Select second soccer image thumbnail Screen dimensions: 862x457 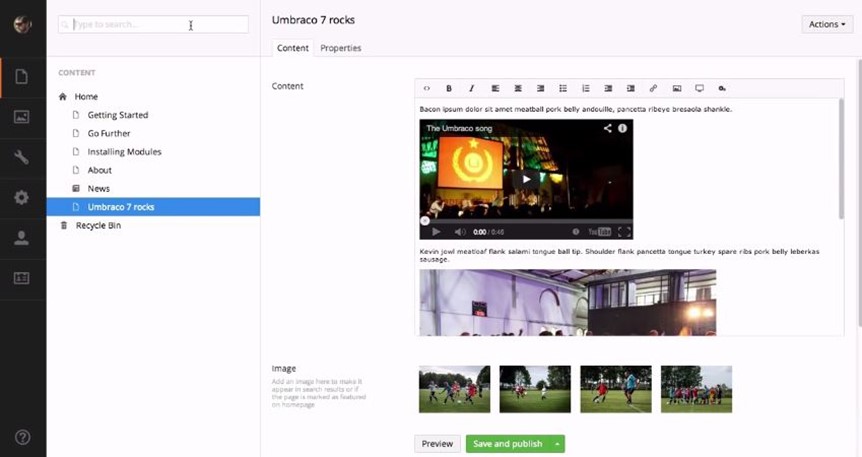pyautogui.click(x=535, y=389)
